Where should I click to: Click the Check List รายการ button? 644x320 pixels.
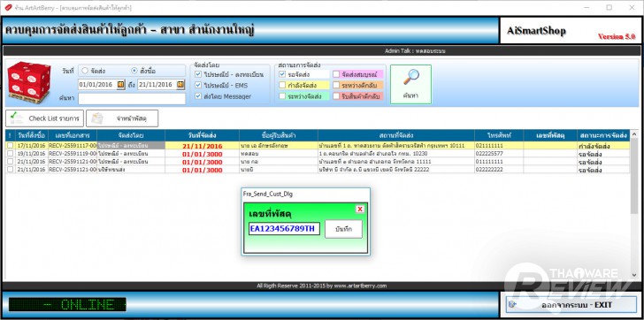point(45,118)
